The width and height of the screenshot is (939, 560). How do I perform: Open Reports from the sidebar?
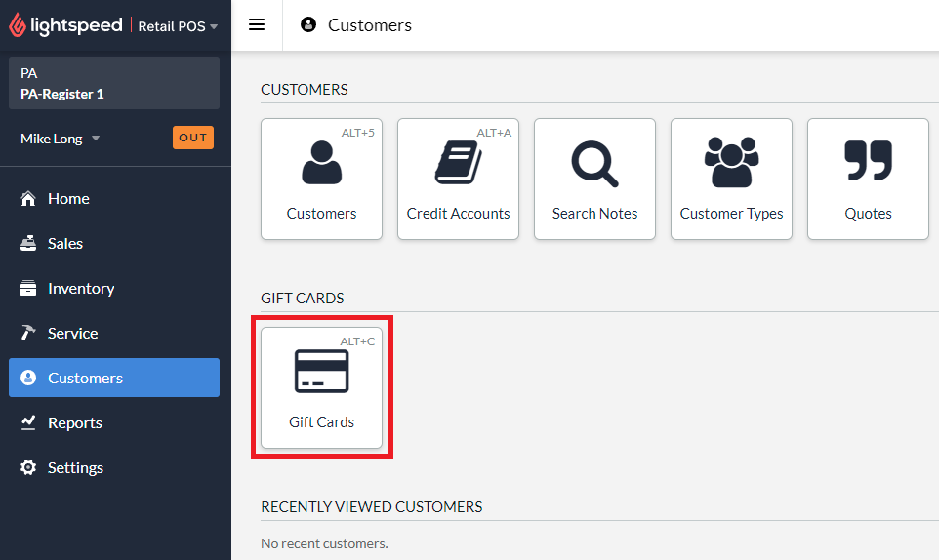pos(74,422)
